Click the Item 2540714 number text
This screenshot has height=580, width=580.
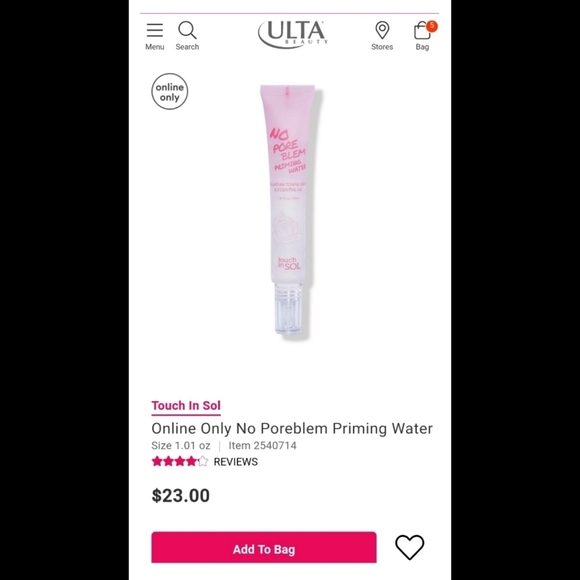coord(262,445)
